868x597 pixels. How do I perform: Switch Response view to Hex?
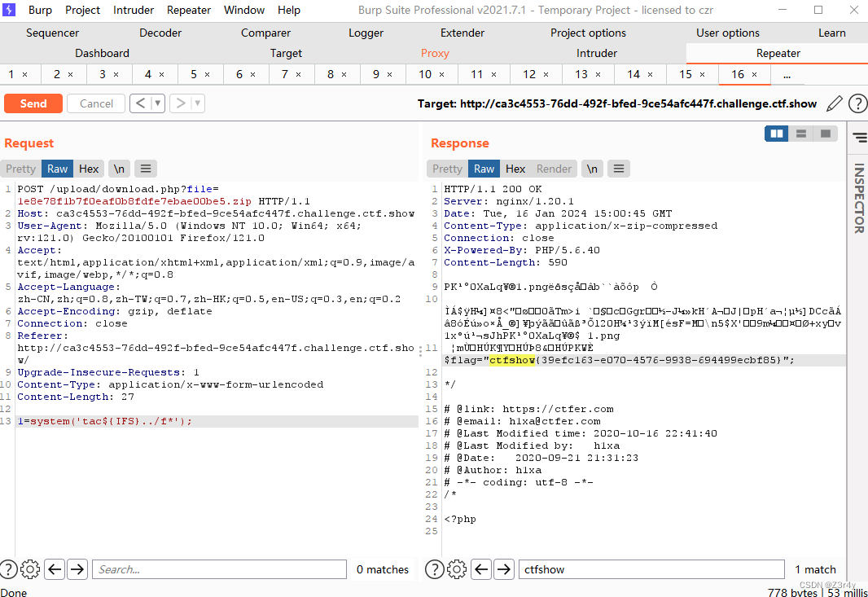515,169
